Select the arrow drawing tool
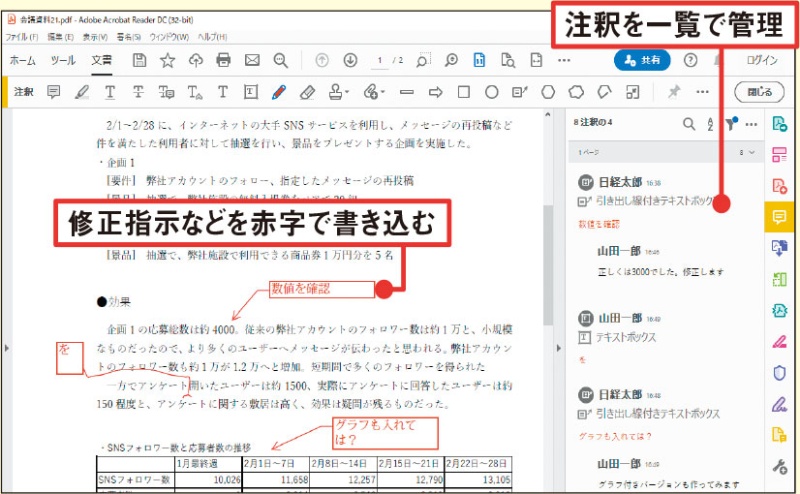800x494 pixels. coord(435,92)
